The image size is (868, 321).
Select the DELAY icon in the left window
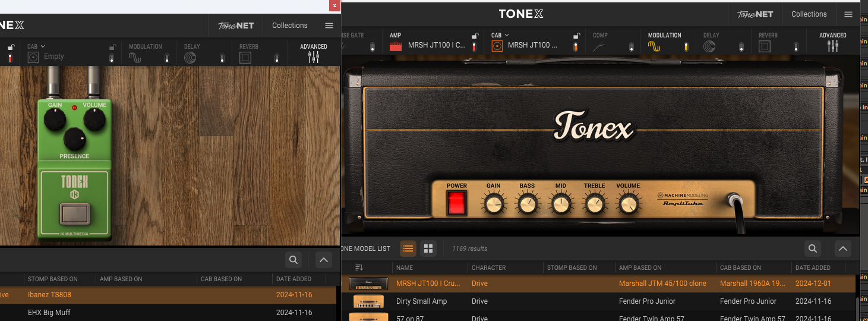(x=190, y=58)
